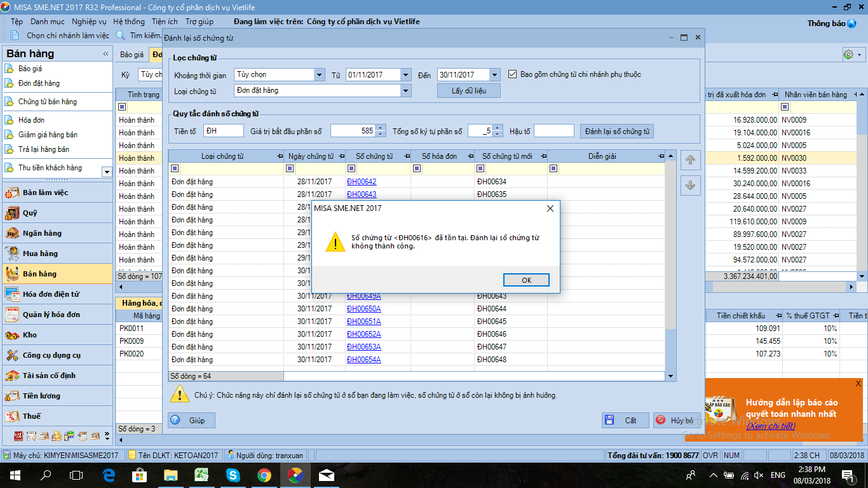Open the Thuế tax icon

pyautogui.click(x=12, y=416)
